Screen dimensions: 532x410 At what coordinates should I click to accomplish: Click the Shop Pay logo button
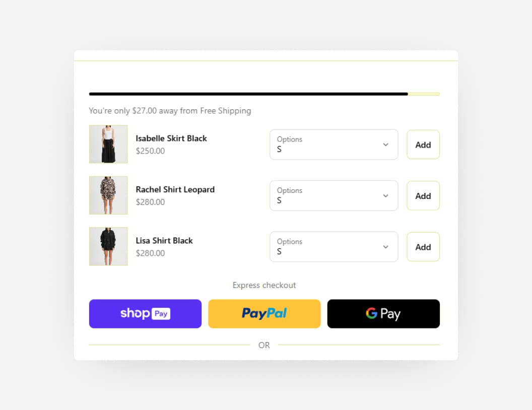pyautogui.click(x=145, y=313)
